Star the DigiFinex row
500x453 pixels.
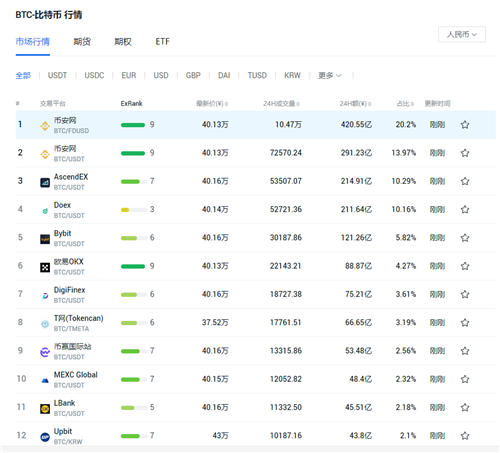pos(465,294)
